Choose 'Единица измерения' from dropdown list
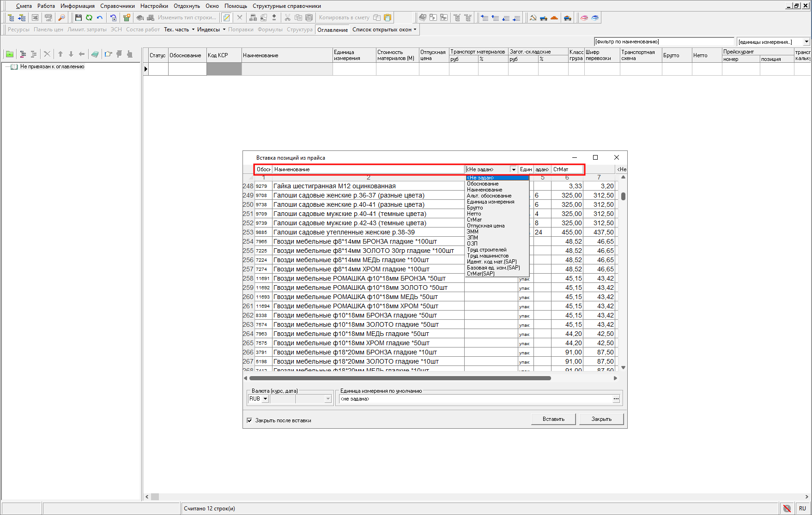812x515 pixels. [491, 202]
